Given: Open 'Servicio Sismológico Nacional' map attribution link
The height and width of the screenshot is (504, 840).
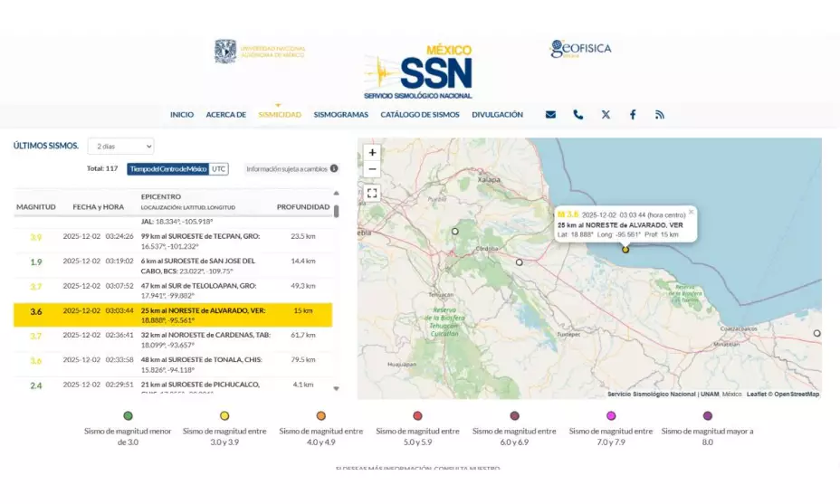Looking at the screenshot, I should coord(652,395).
